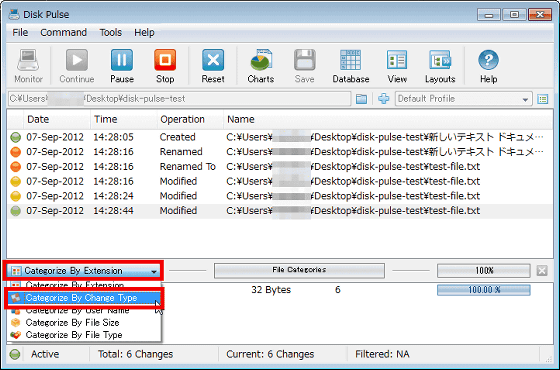Click the Monitor toolbar icon
The width and height of the screenshot is (560, 370).
[28, 66]
